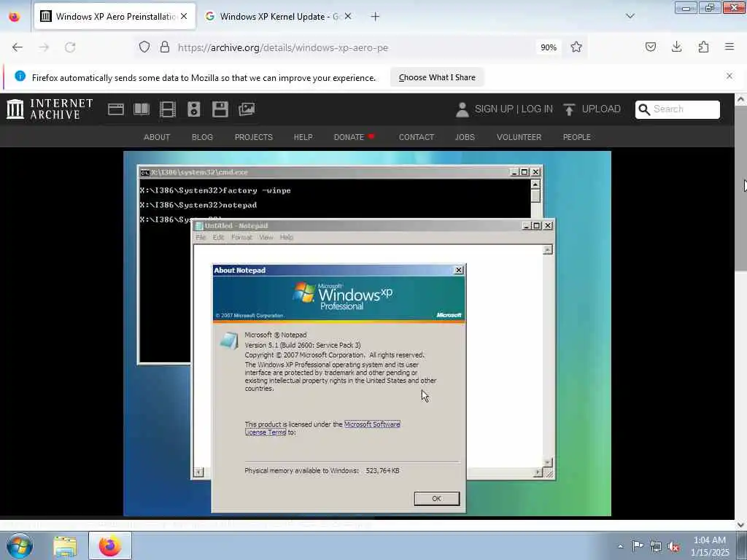Click the page vertical scrollbar thumb

pyautogui.click(x=740, y=189)
